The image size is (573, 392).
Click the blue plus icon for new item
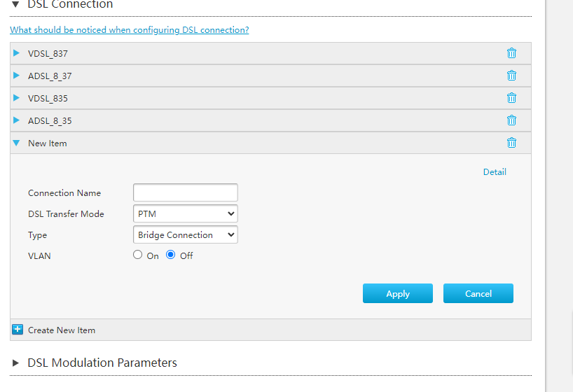18,330
